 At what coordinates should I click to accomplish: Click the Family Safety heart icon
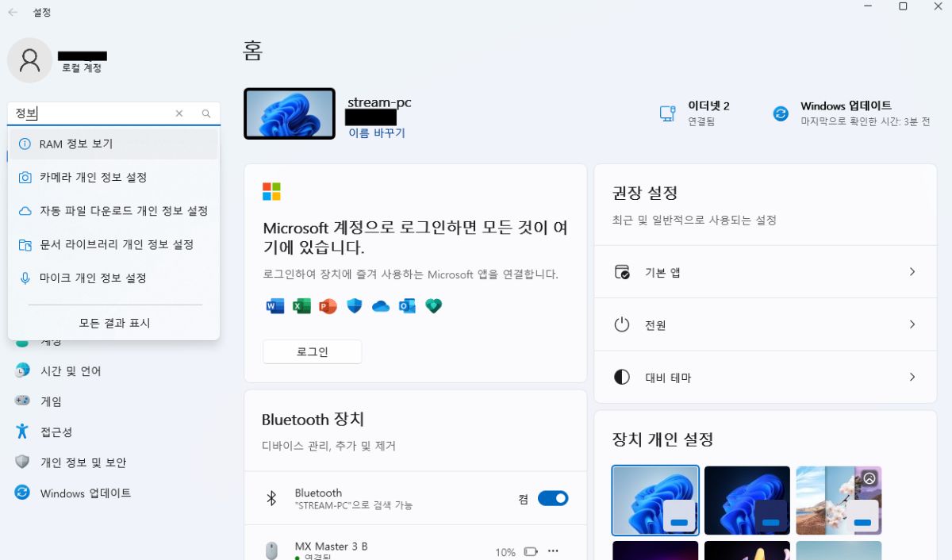click(433, 306)
